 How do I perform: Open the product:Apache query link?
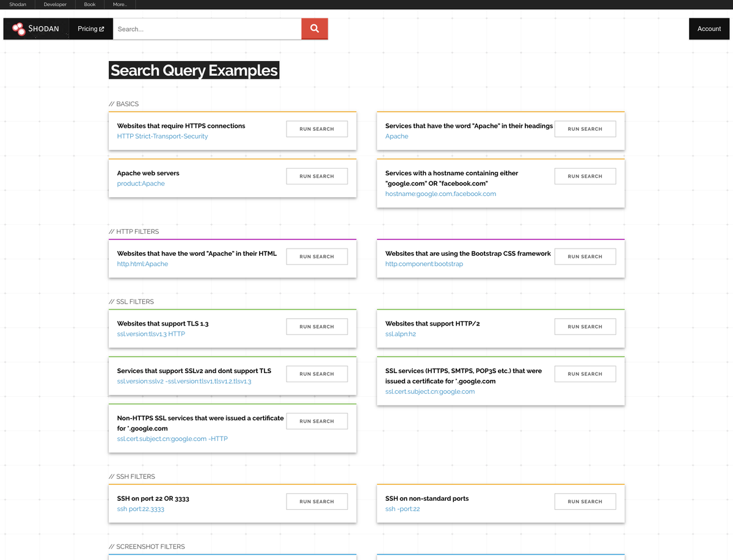pos(141,183)
